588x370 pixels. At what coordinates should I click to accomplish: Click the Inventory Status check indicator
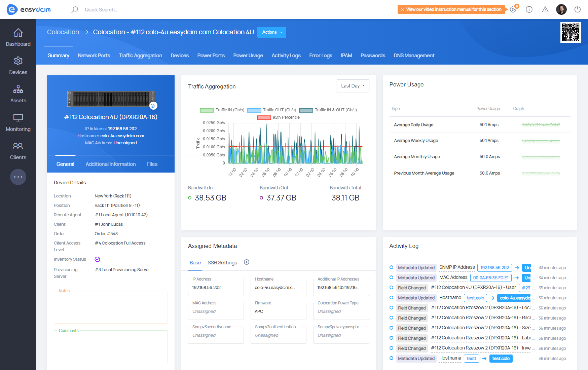coord(98,259)
